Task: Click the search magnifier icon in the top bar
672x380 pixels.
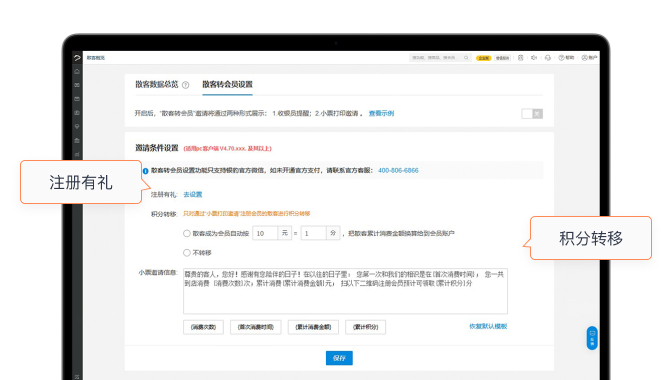Action: click(x=466, y=58)
